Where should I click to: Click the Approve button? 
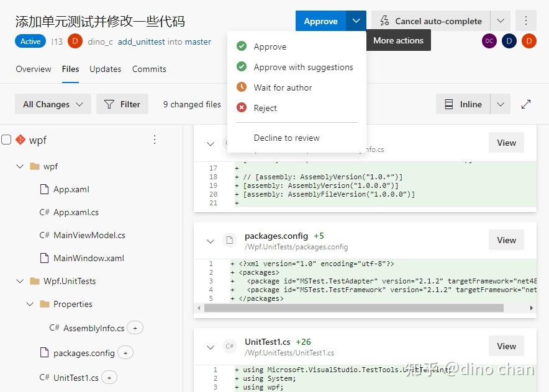320,20
